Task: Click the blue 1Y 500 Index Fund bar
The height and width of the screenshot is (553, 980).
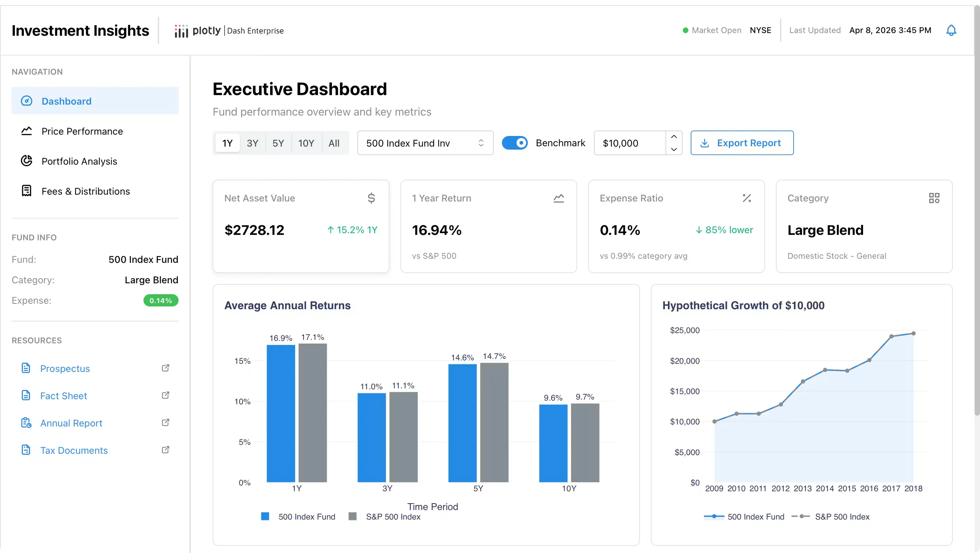Action: click(x=281, y=413)
